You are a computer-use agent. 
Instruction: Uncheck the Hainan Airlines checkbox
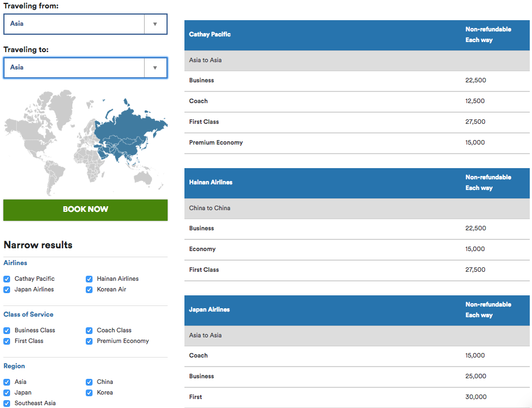[x=89, y=279]
